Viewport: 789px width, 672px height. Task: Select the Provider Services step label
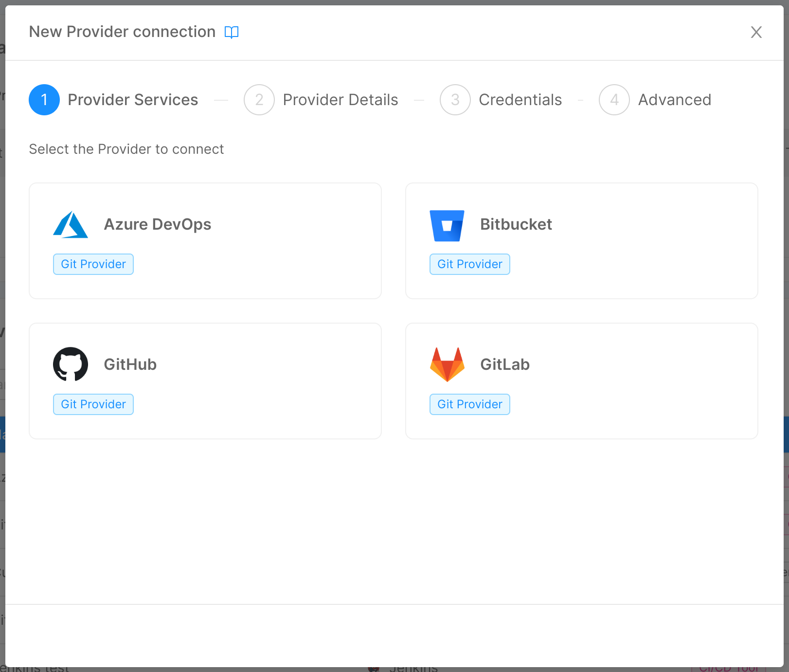coord(133,99)
